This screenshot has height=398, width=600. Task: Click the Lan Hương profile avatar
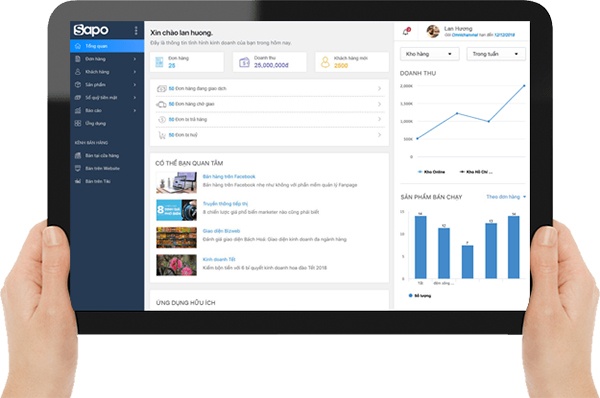(433, 31)
